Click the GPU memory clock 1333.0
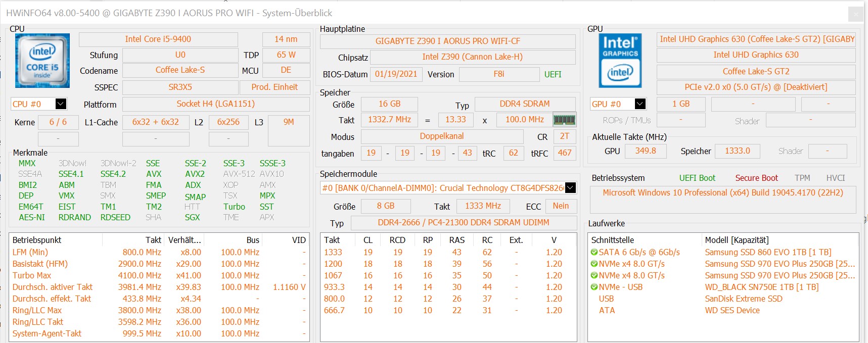Viewport: 868px width, 343px height. pos(738,151)
